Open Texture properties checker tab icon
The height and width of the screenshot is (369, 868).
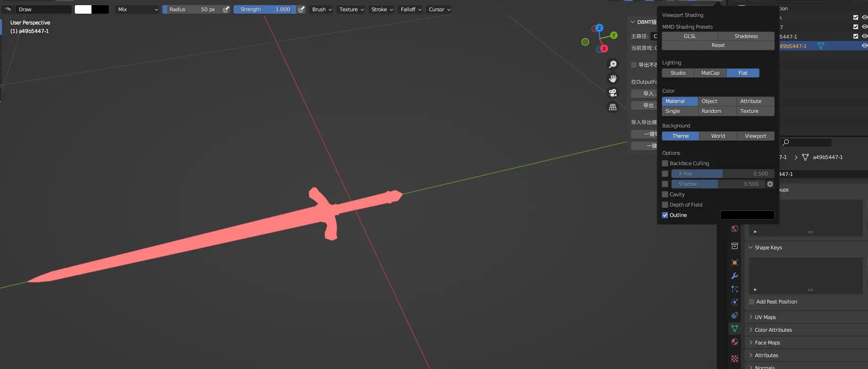(x=735, y=359)
